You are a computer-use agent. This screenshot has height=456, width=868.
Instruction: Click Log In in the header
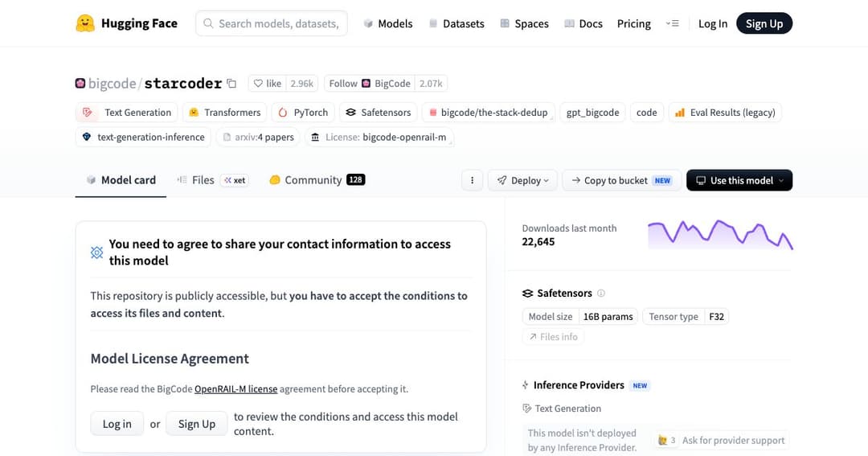click(x=712, y=23)
